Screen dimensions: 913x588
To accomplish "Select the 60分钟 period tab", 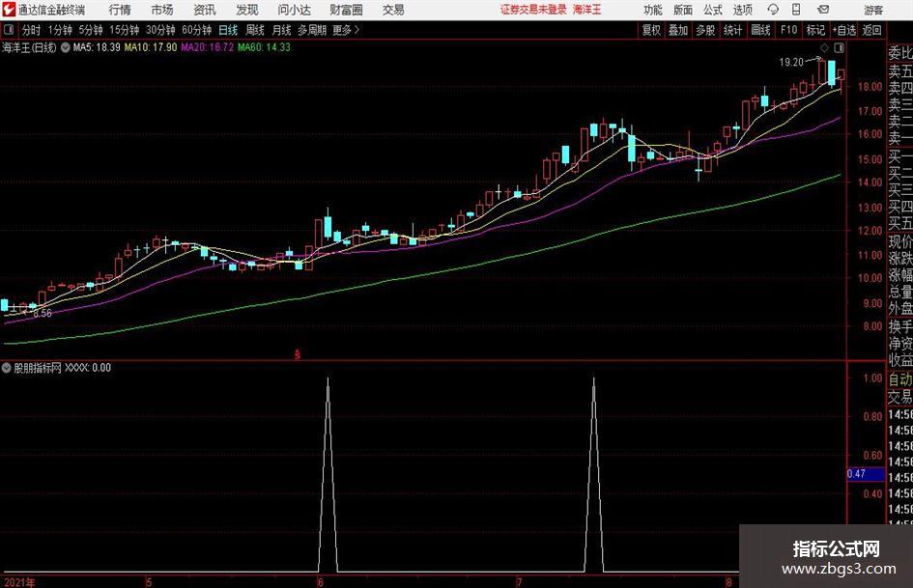I will 196,30.
